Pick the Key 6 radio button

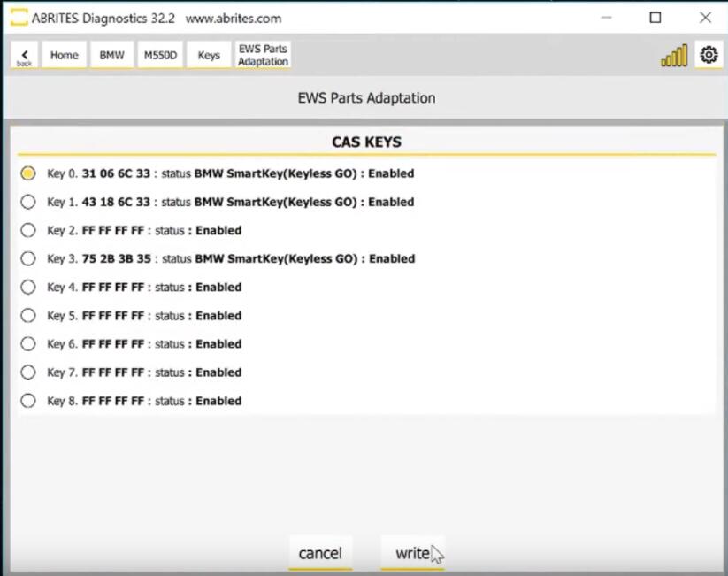click(27, 344)
